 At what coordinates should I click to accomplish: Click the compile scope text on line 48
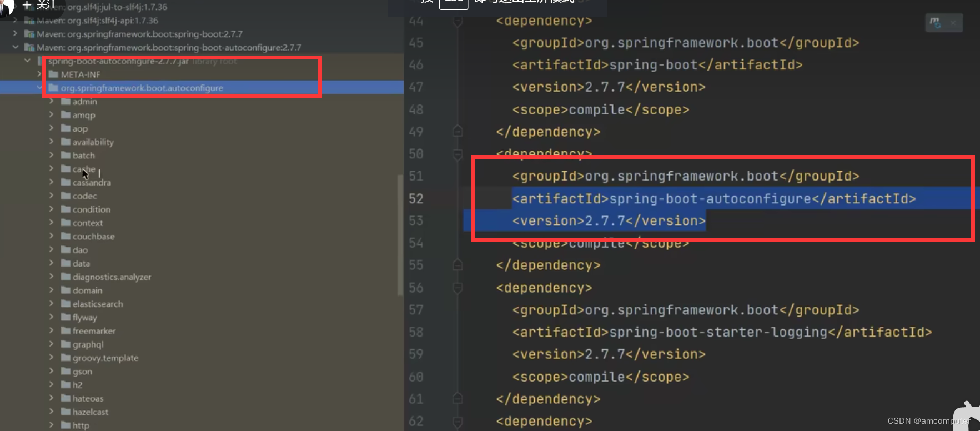597,109
